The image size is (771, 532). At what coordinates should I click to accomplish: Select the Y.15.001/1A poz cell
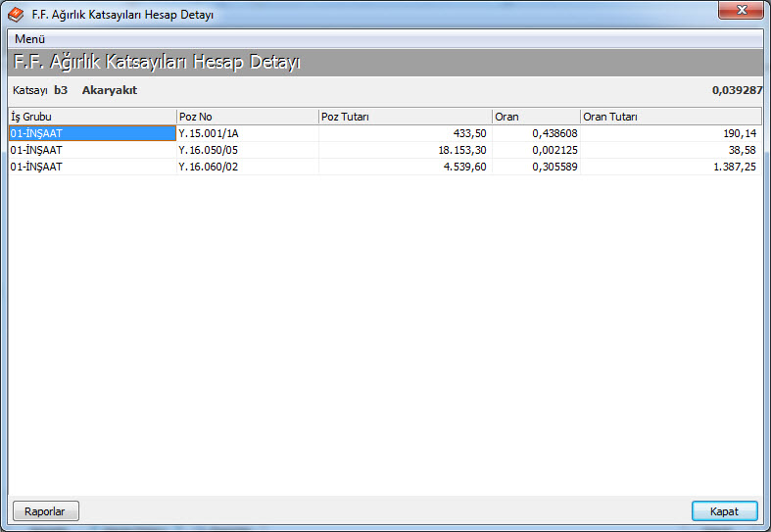coord(247,133)
